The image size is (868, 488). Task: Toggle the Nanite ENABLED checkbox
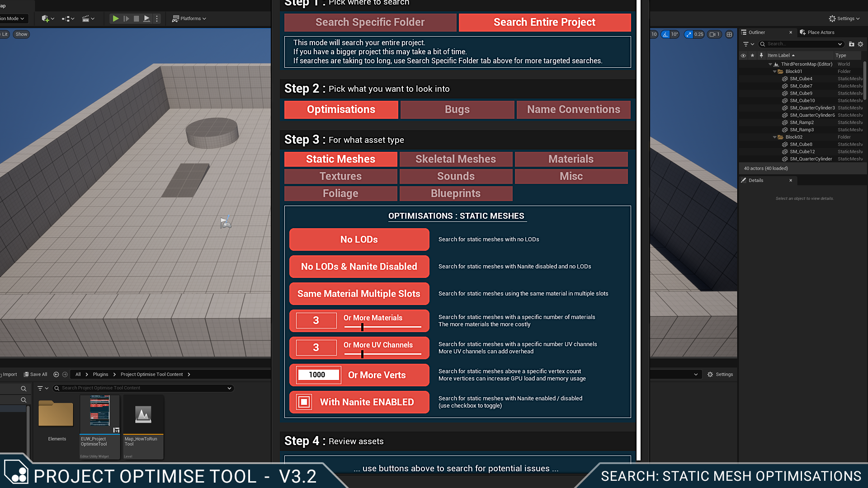(304, 402)
